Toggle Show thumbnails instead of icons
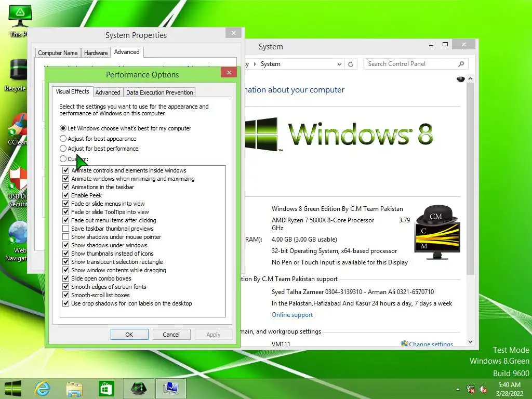Viewport: 532px width, 399px height. tap(66, 254)
